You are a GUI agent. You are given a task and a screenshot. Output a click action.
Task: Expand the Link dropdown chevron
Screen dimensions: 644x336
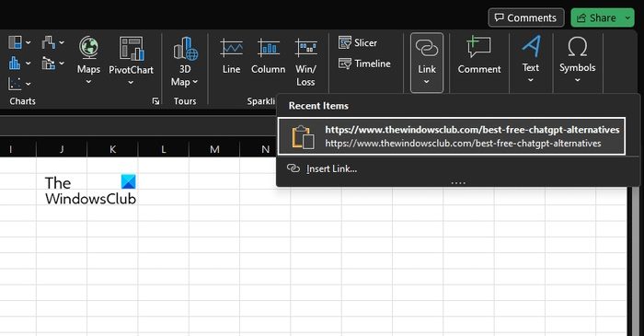coord(426,82)
